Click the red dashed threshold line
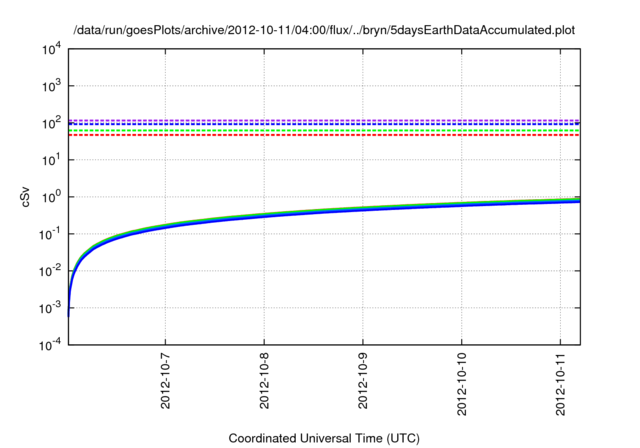This screenshot has height=448, width=640. click(324, 135)
